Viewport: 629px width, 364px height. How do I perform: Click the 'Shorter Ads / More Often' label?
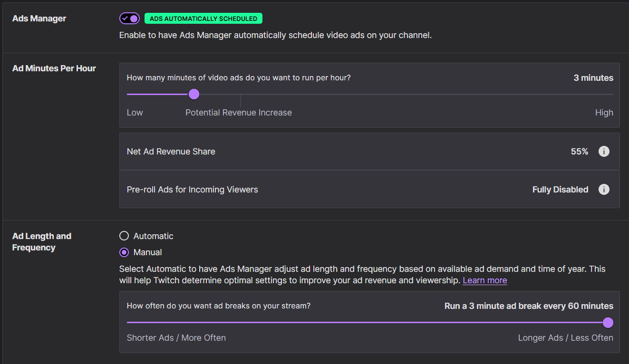click(x=176, y=338)
